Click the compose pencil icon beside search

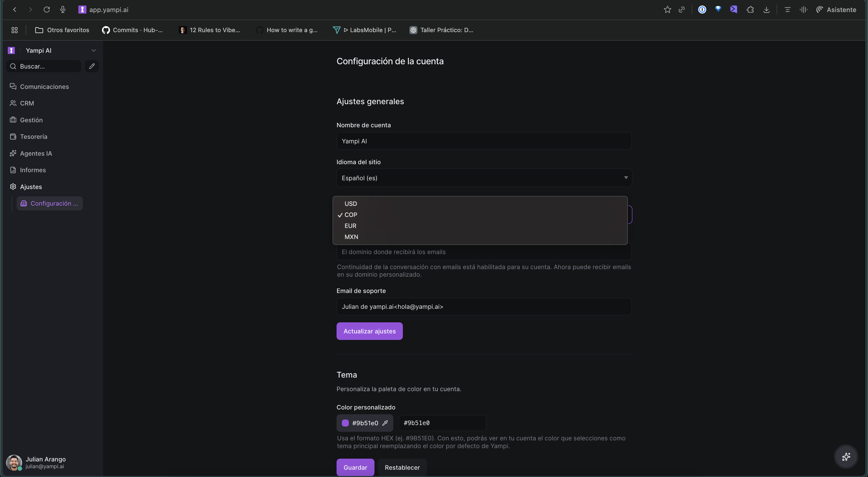(92, 66)
